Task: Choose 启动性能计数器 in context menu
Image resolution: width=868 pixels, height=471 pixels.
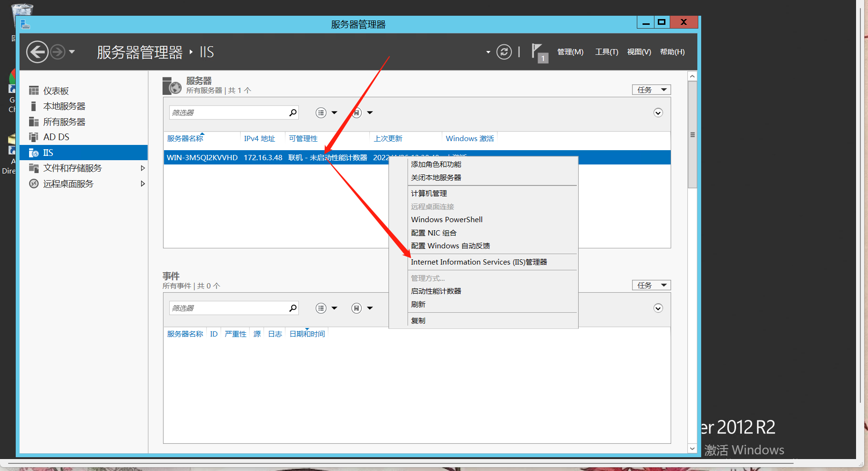Action: (x=436, y=291)
